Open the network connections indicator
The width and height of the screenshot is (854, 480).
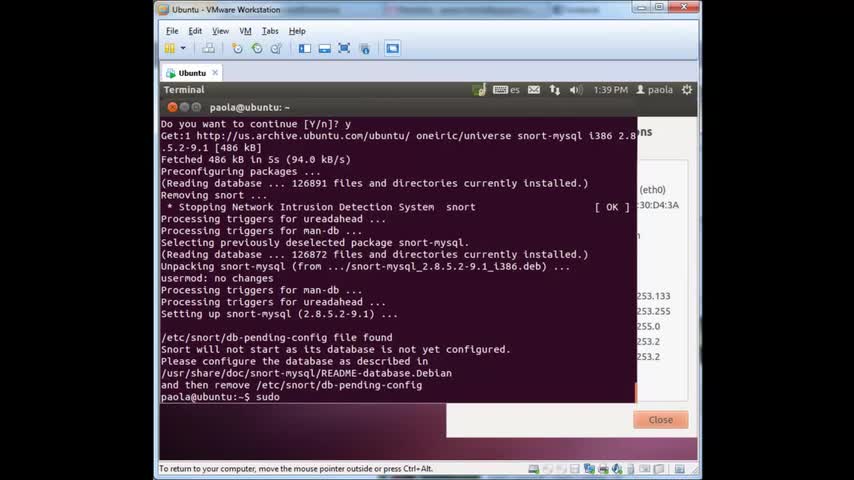(x=554, y=90)
